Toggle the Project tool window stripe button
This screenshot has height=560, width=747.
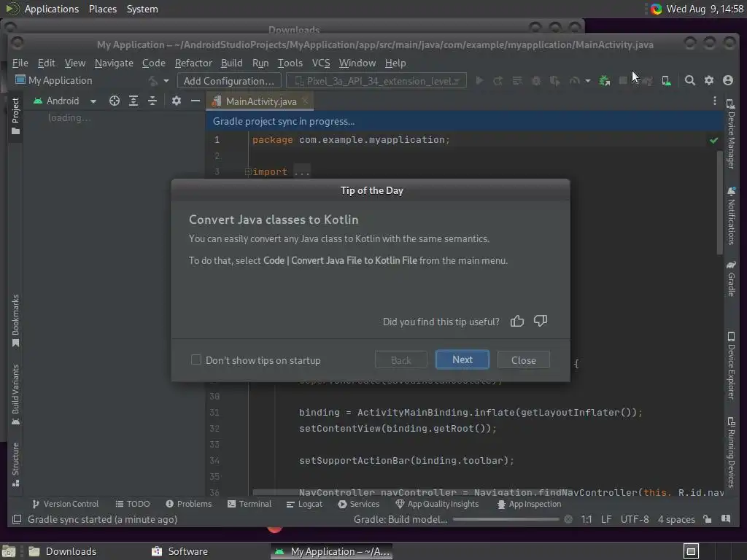coord(15,116)
